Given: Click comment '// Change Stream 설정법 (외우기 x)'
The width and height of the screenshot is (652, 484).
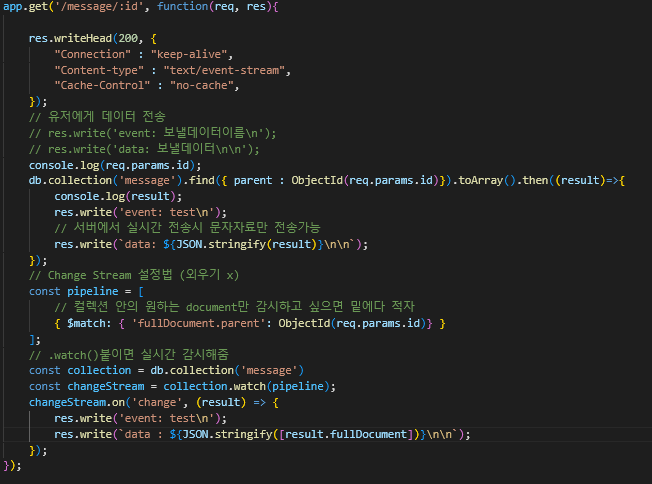Looking at the screenshot, I should pyautogui.click(x=134, y=275).
